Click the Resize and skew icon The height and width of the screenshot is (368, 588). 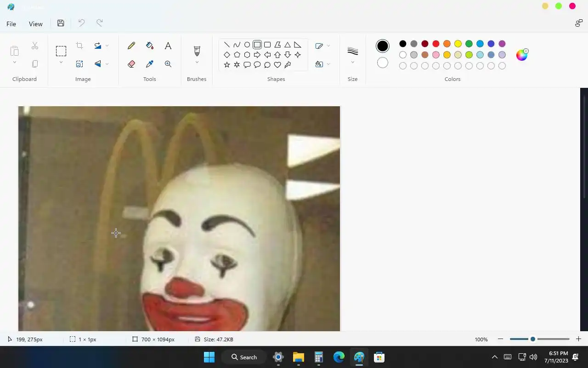(79, 64)
